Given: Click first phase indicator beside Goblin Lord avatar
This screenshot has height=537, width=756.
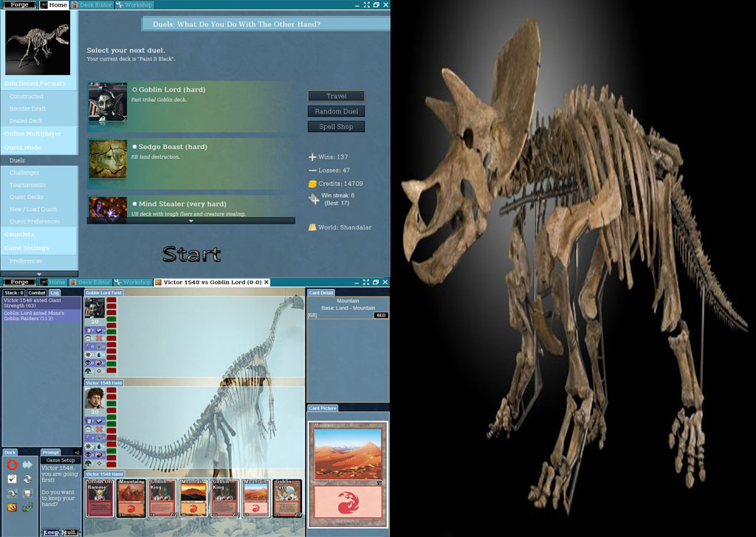Looking at the screenshot, I should [111, 300].
